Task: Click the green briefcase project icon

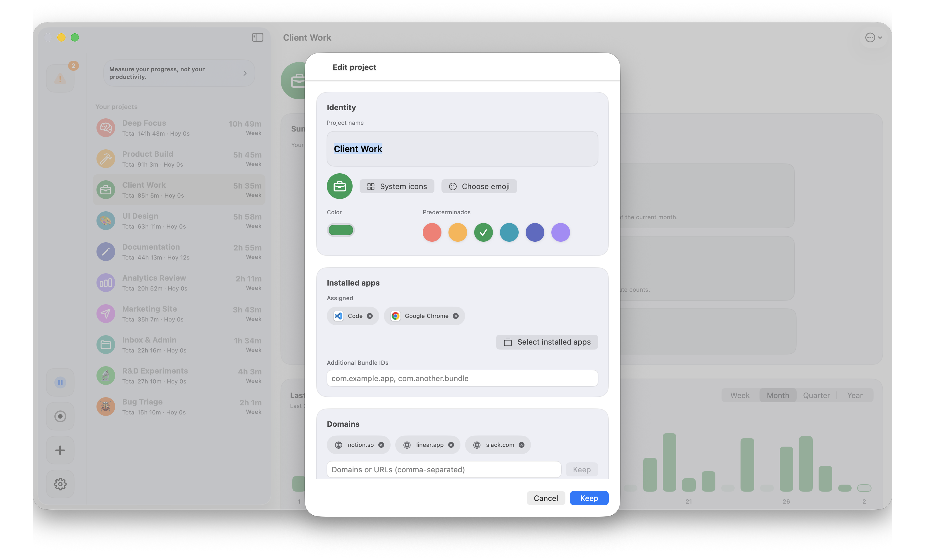Action: [x=339, y=186]
